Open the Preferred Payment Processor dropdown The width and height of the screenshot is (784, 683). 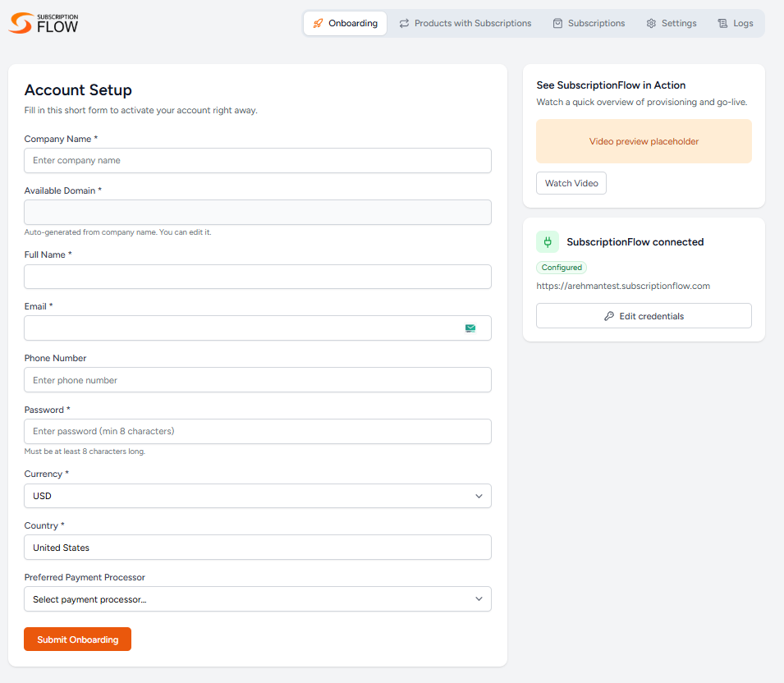coord(258,599)
